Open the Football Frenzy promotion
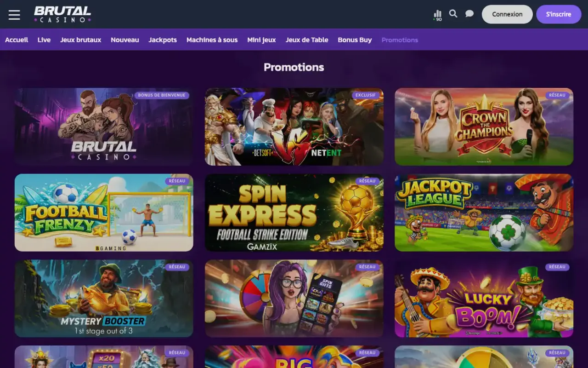Image resolution: width=588 pixels, height=368 pixels. tap(104, 213)
